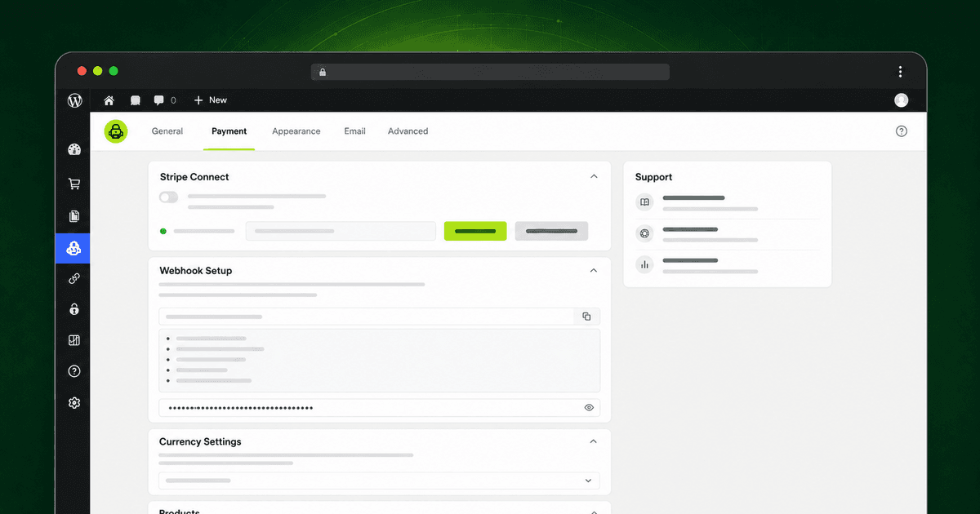Viewport: 980px width, 514px height.
Task: Open the Support book documentation icon
Action: 644,202
